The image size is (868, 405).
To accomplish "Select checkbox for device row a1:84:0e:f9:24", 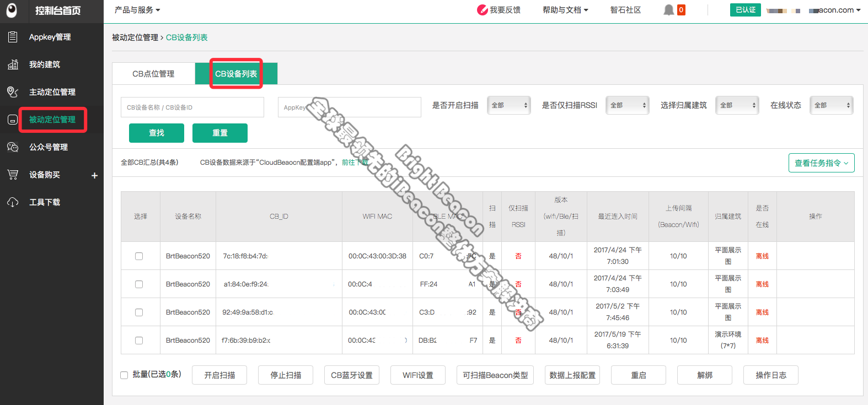I will (139, 284).
